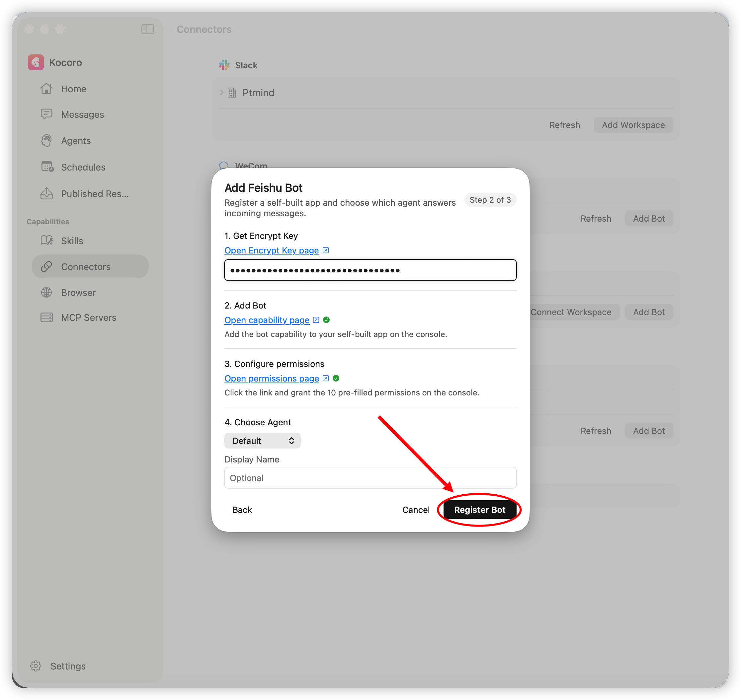Open the Encrypt Key page link
The width and height of the screenshot is (741, 700).
click(x=272, y=250)
